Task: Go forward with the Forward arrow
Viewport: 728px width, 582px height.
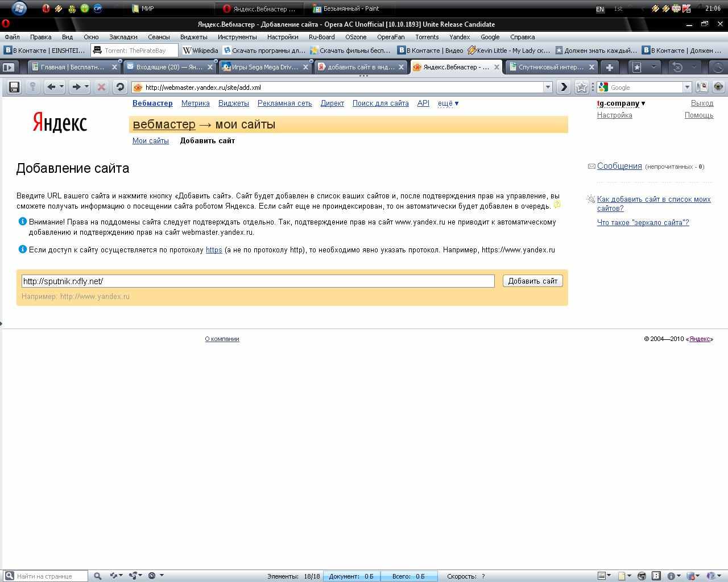Action: pyautogui.click(x=76, y=87)
